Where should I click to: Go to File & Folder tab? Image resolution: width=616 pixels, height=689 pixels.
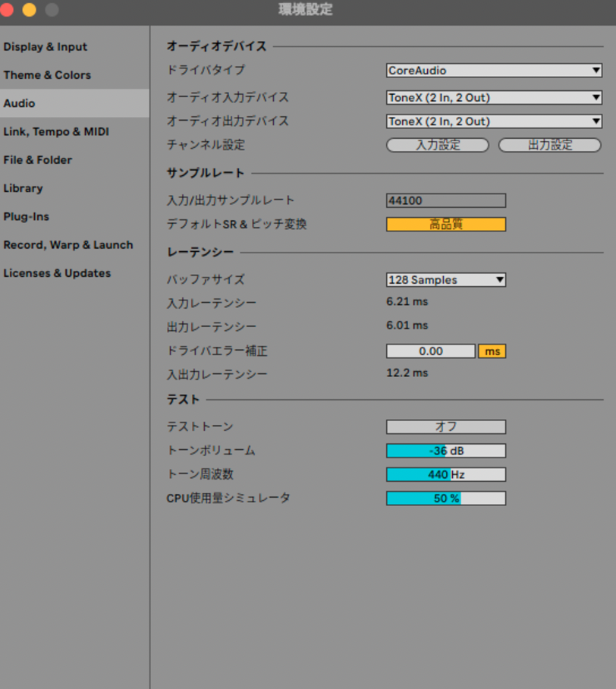pos(38,160)
